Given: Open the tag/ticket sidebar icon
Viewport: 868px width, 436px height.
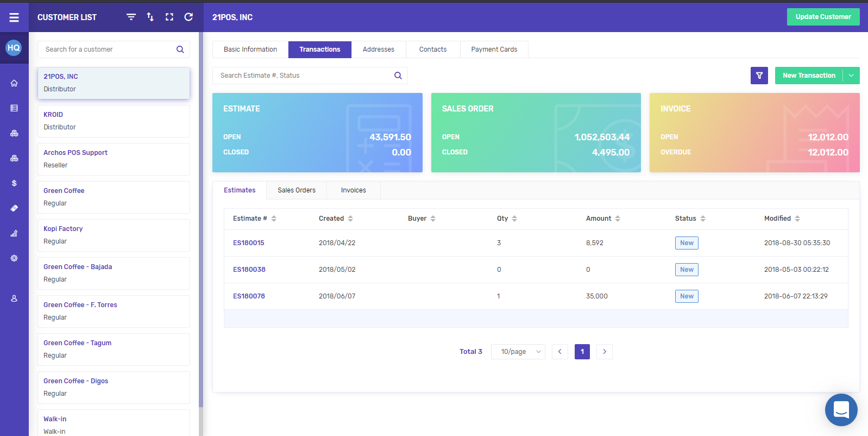Looking at the screenshot, I should (x=14, y=208).
